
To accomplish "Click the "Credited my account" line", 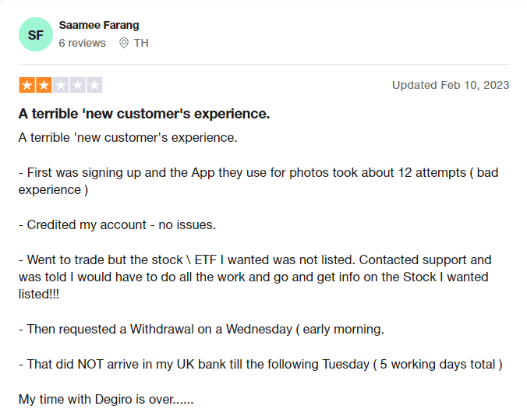I will point(117,224).
